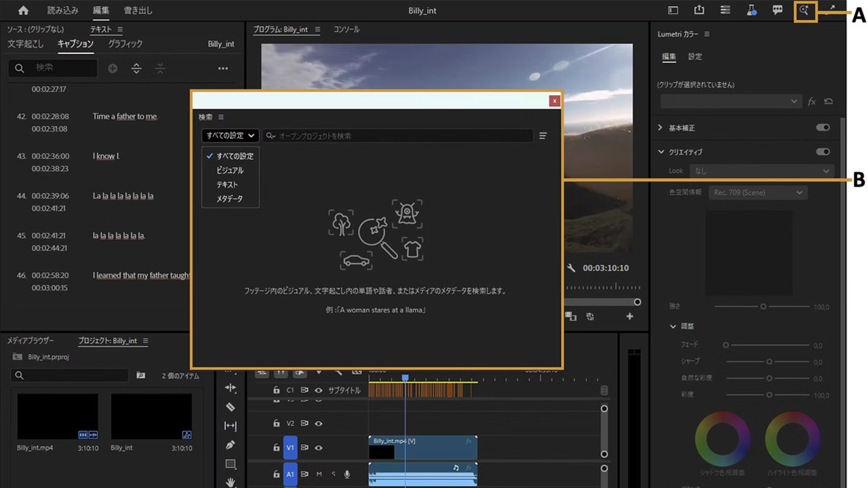Screen dimensions: 868x488
Task: Hide V1 track output with the eye icon
Action: tap(317, 447)
